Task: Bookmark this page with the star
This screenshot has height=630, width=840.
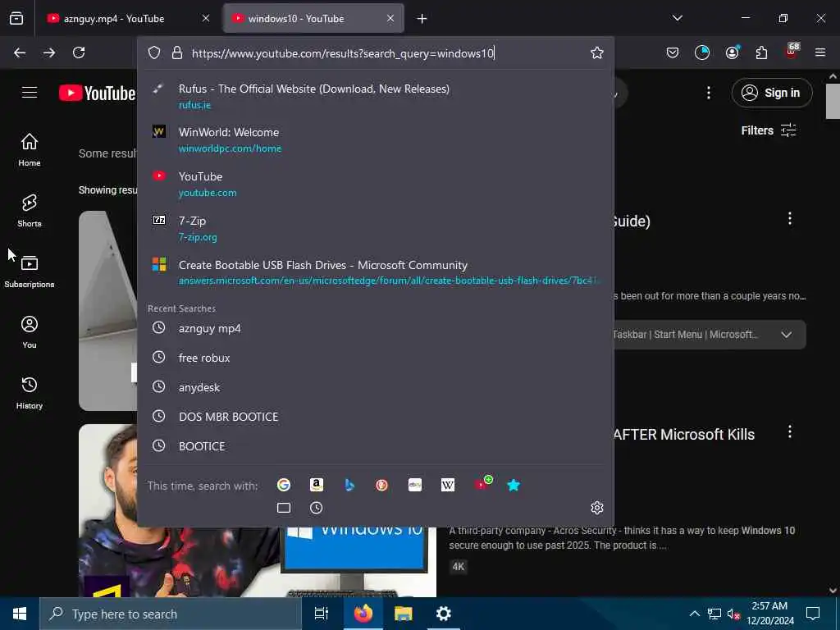Action: coord(597,52)
